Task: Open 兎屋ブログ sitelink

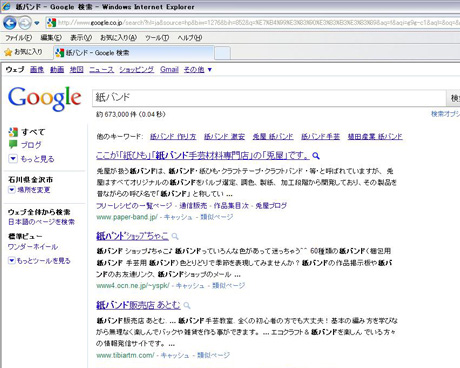Action: point(271,206)
